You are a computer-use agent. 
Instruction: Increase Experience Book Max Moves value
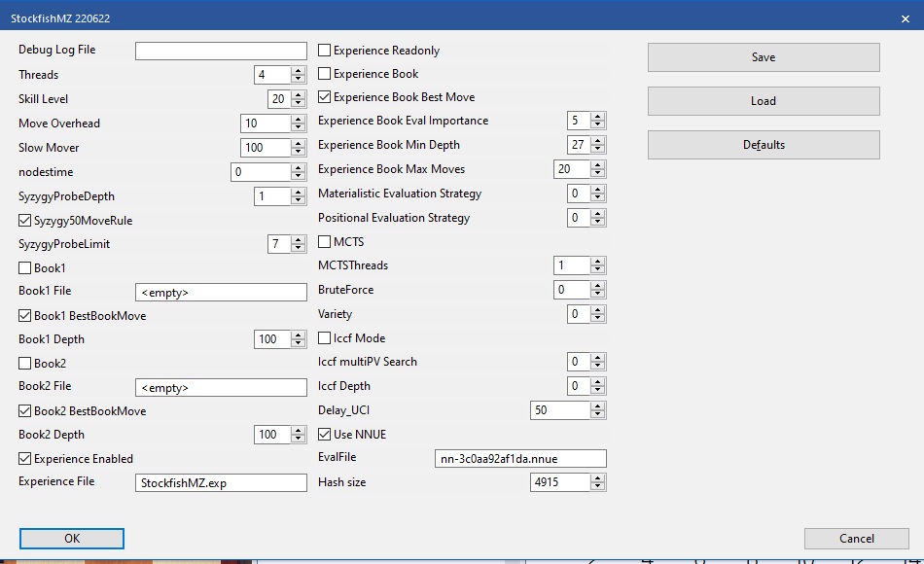597,165
